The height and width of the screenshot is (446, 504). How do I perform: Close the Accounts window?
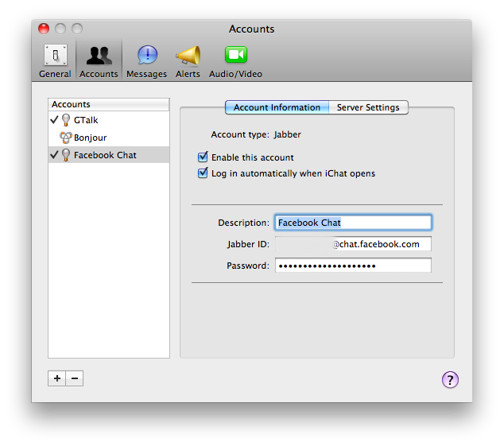(44, 29)
